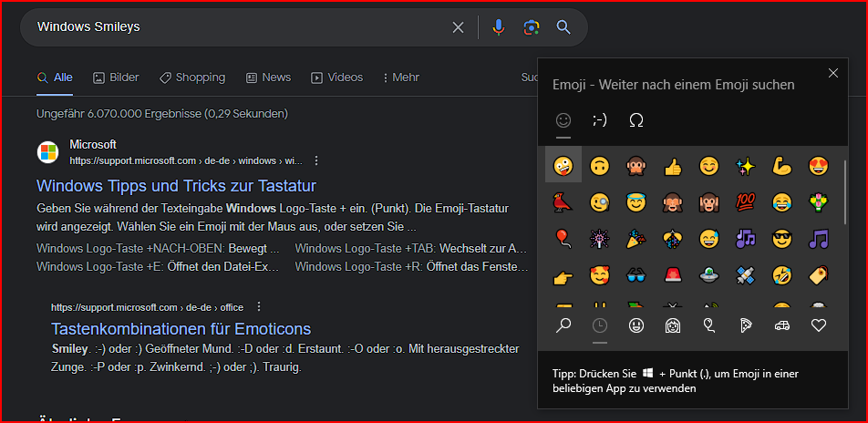Pick the flexed biceps emoji
868x423 pixels.
781,166
